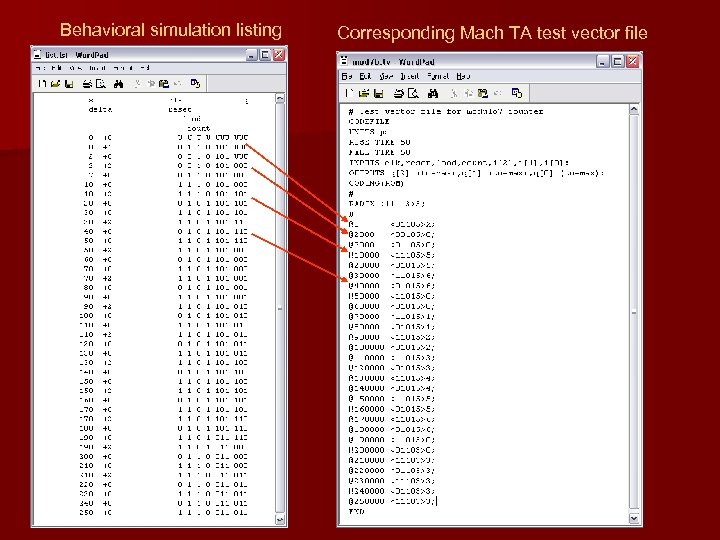Click Print icon in right WordPad window
Screen dimensions: 720x540
click(399, 94)
